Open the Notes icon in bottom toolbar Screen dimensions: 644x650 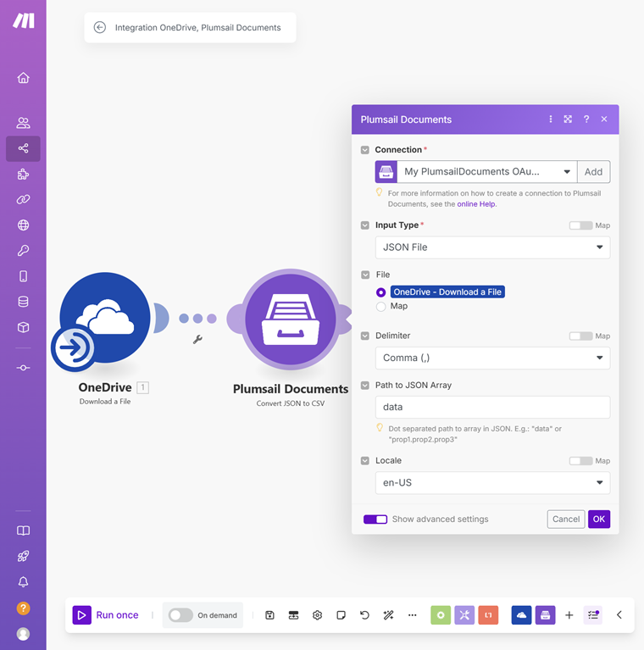click(x=341, y=615)
